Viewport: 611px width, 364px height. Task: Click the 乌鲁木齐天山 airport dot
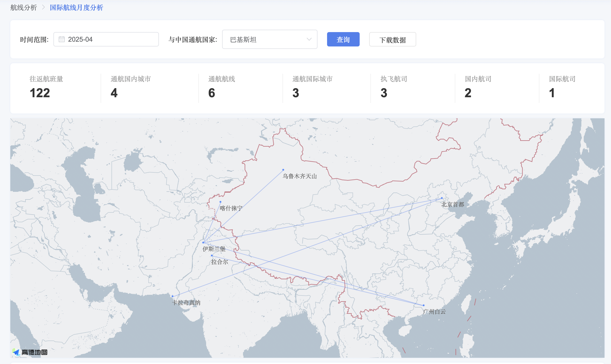[x=283, y=170]
